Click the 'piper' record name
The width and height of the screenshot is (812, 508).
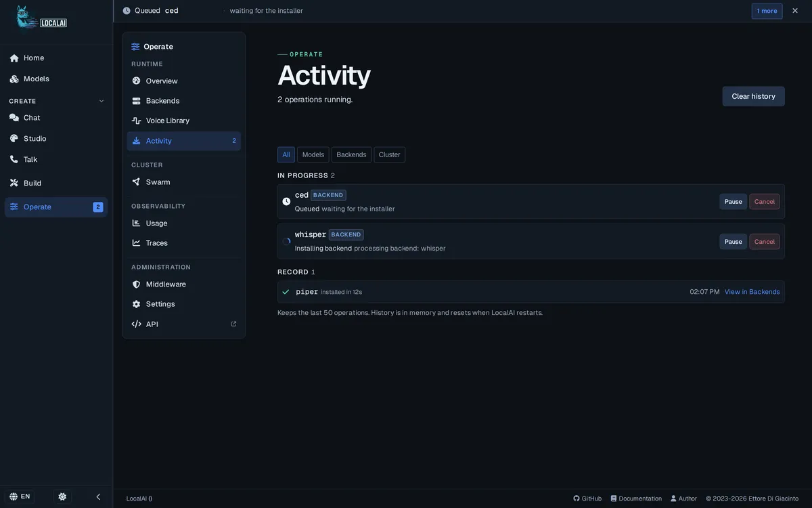pos(307,292)
